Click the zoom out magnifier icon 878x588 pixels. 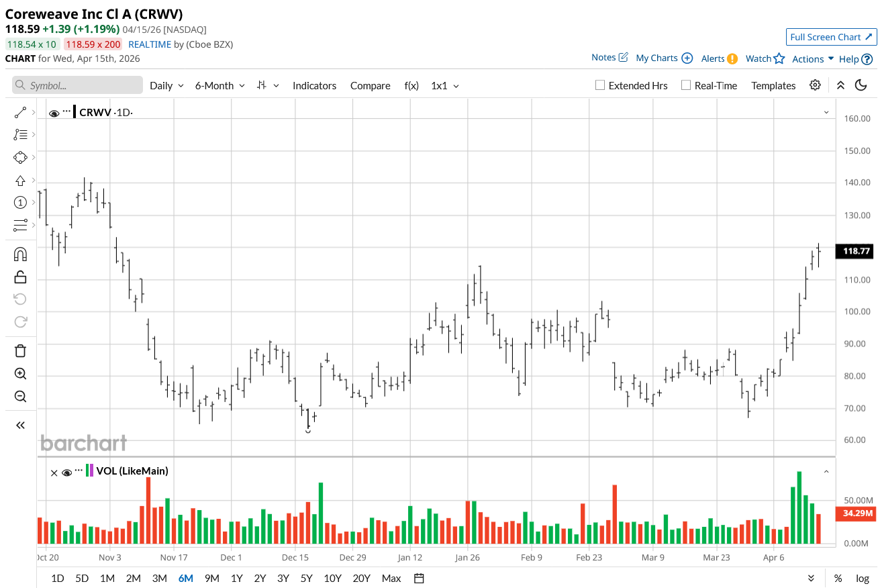[20, 396]
